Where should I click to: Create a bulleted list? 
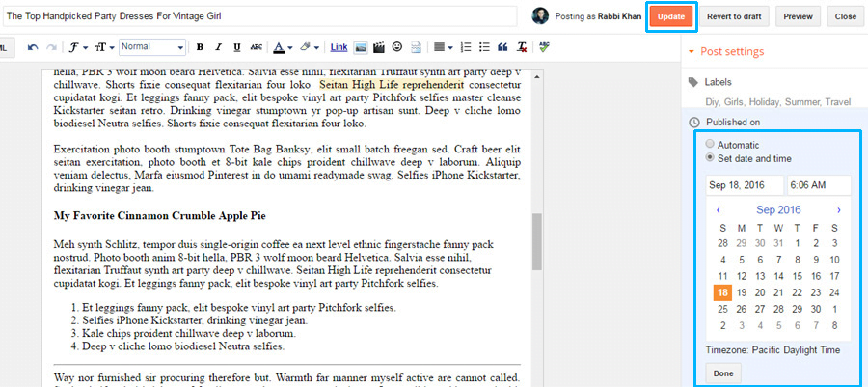pyautogui.click(x=484, y=47)
